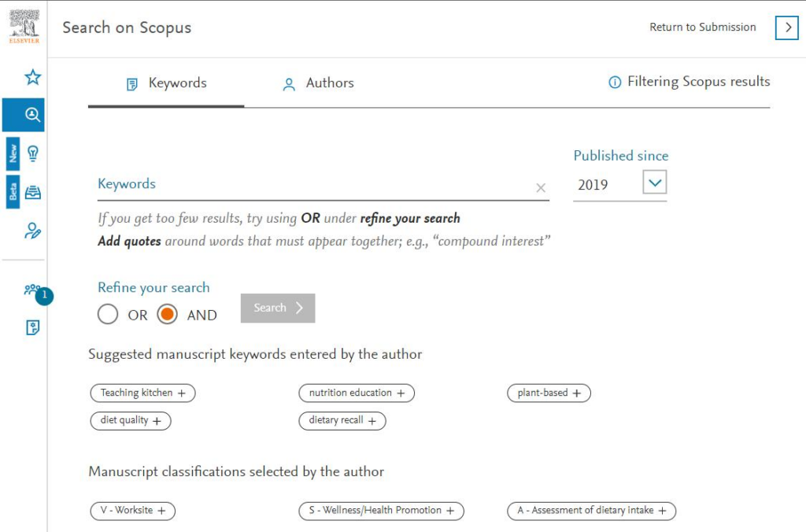Click the gray Search button

pos(278,308)
